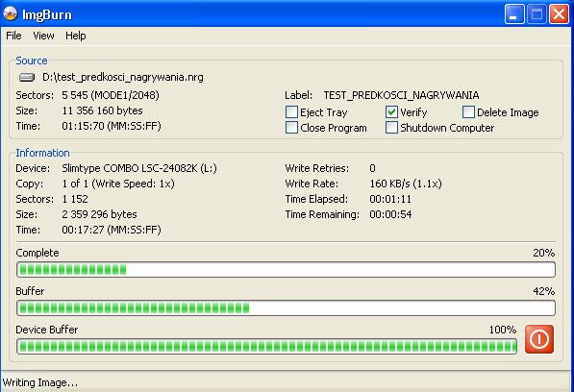574x392 pixels.
Task: Click the '01:15:70 (MM:SS:FF)' time value
Action: tap(112, 126)
